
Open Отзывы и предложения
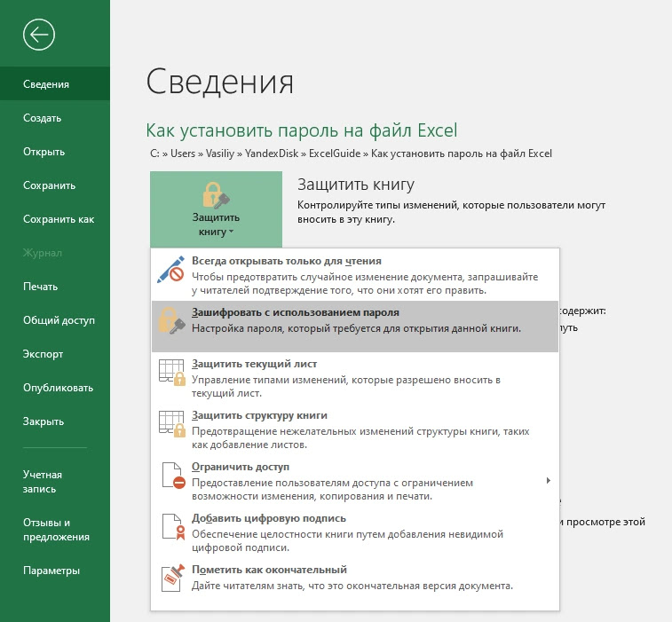tap(55, 530)
